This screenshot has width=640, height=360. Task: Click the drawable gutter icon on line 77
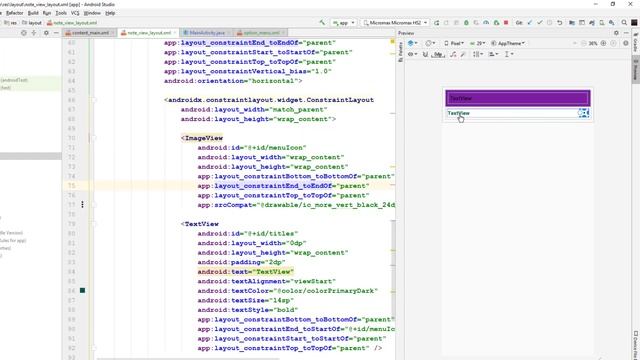pyautogui.click(x=82, y=204)
